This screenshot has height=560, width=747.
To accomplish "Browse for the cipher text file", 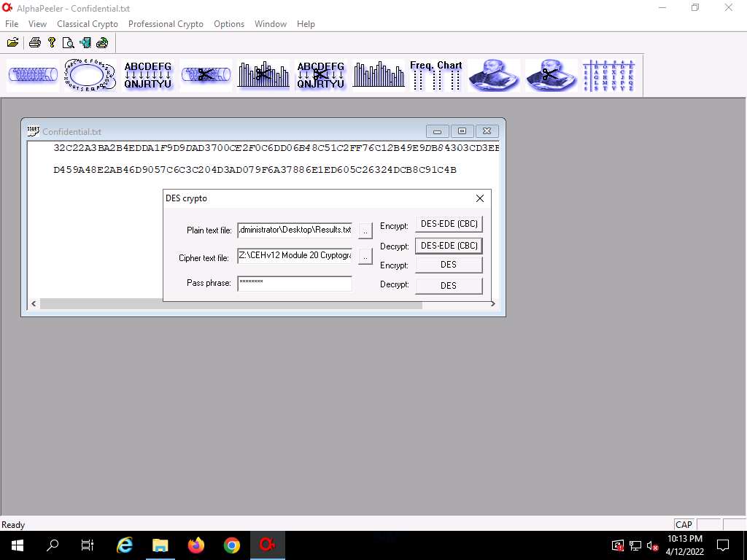I will tap(365, 258).
